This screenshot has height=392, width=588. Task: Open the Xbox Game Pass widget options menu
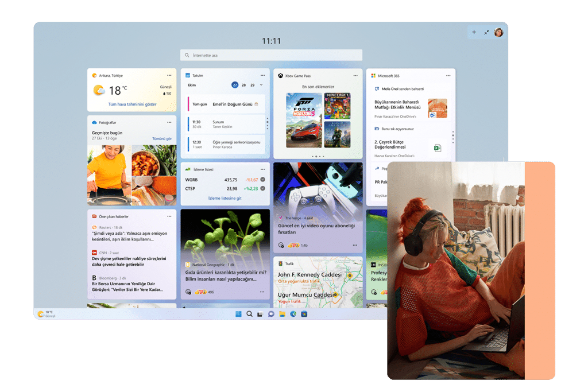355,75
